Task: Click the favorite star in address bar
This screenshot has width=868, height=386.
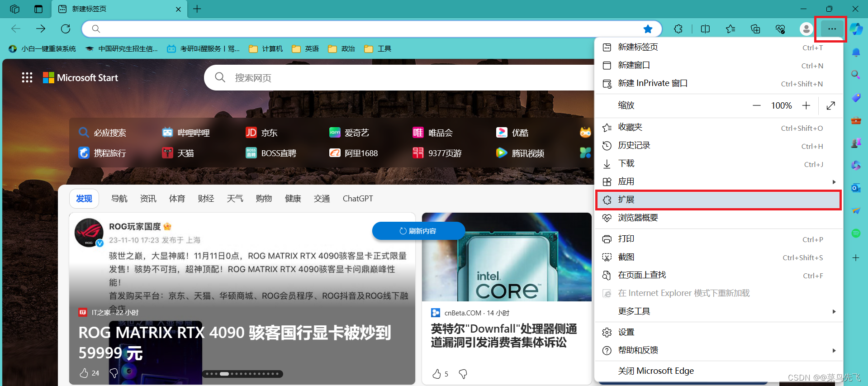Action: coord(648,29)
